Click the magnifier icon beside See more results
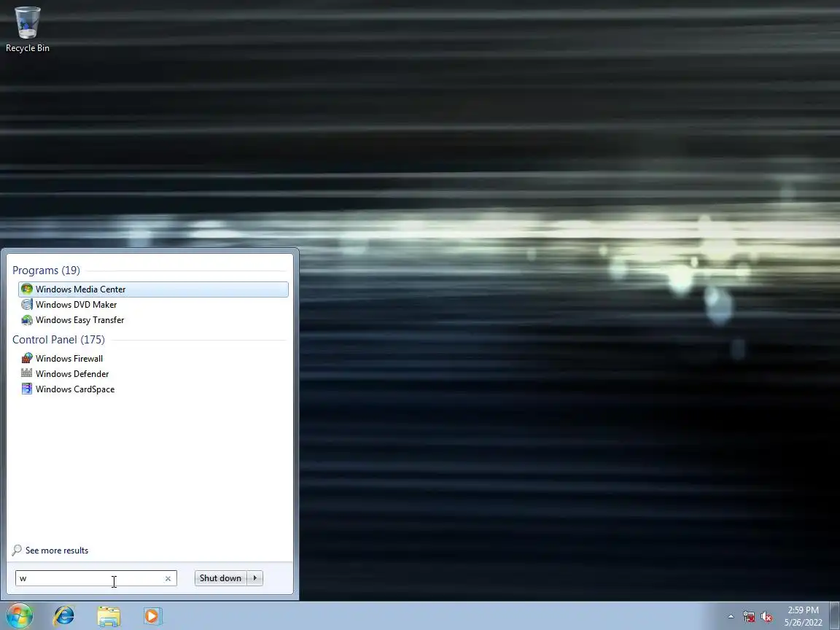Screen dimensions: 840x630 pos(17,551)
